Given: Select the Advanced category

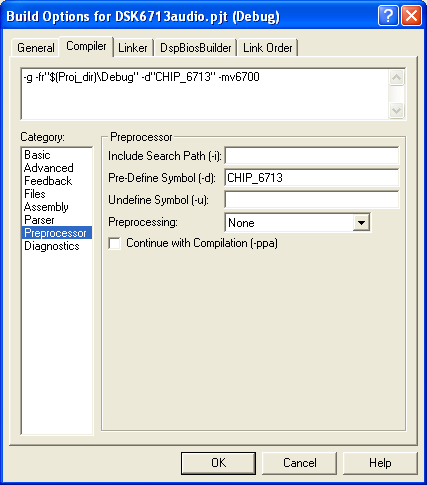Looking at the screenshot, I should tap(49, 168).
